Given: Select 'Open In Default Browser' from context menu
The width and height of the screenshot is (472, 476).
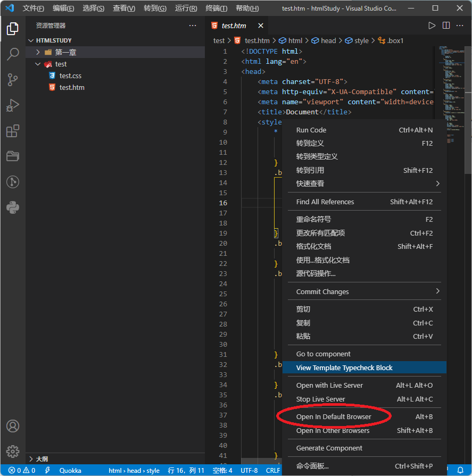Looking at the screenshot, I should (334, 416).
